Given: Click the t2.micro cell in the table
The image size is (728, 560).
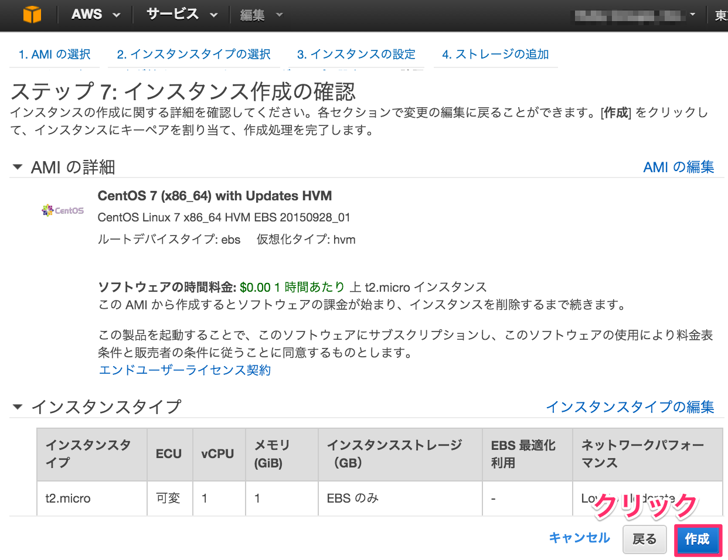Looking at the screenshot, I should click(x=92, y=498).
